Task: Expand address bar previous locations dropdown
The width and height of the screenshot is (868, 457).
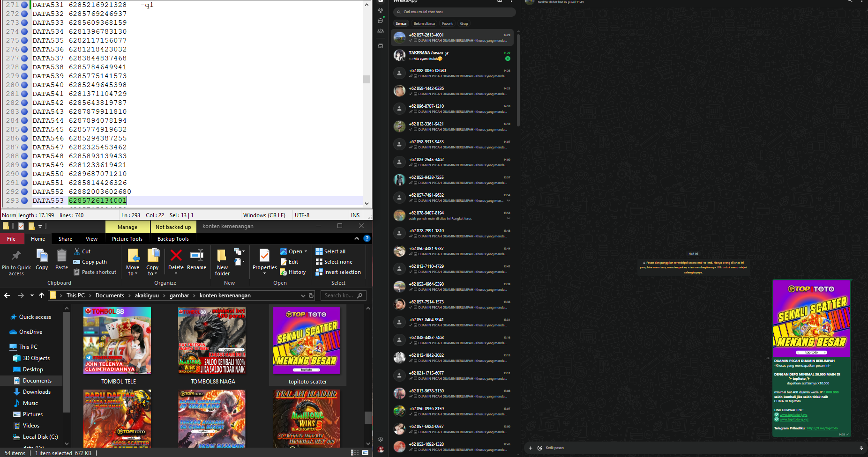Action: click(303, 295)
